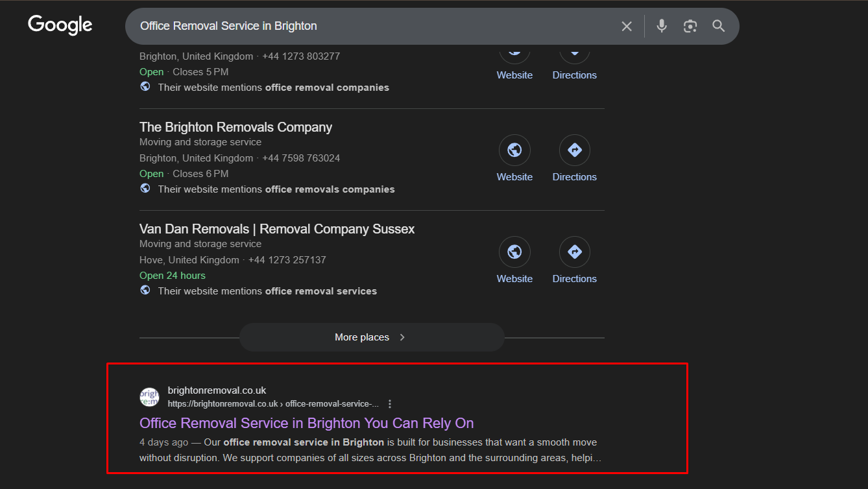Clear the search query with the X
The image size is (868, 489).
626,26
